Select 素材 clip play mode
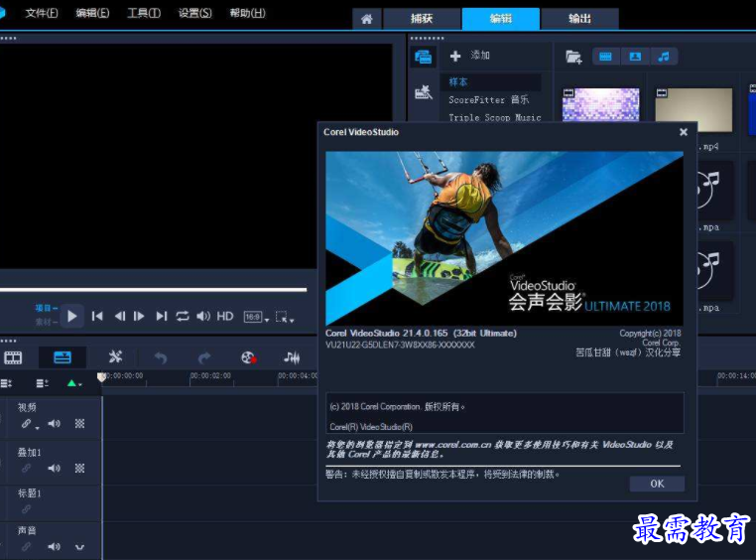Screen dimensions: 756x560 [46, 322]
